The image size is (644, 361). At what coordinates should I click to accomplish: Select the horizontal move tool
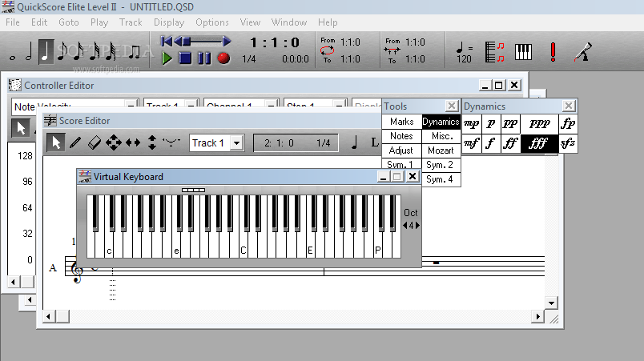(133, 142)
